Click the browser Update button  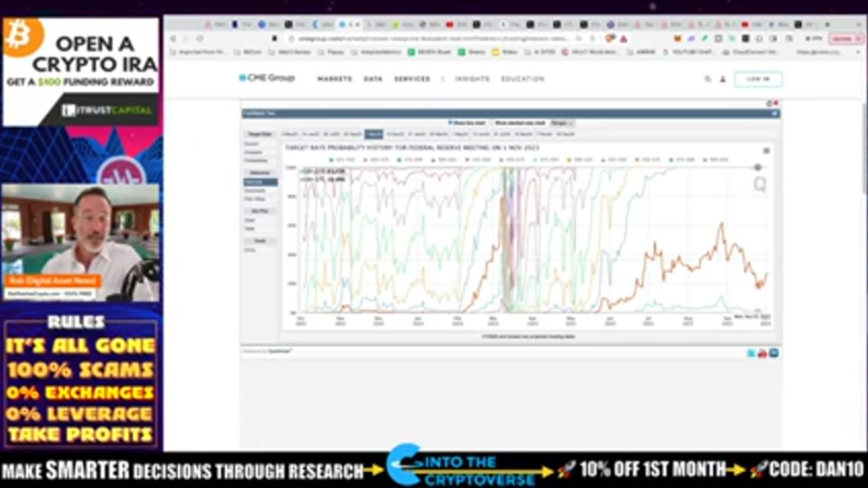click(846, 39)
